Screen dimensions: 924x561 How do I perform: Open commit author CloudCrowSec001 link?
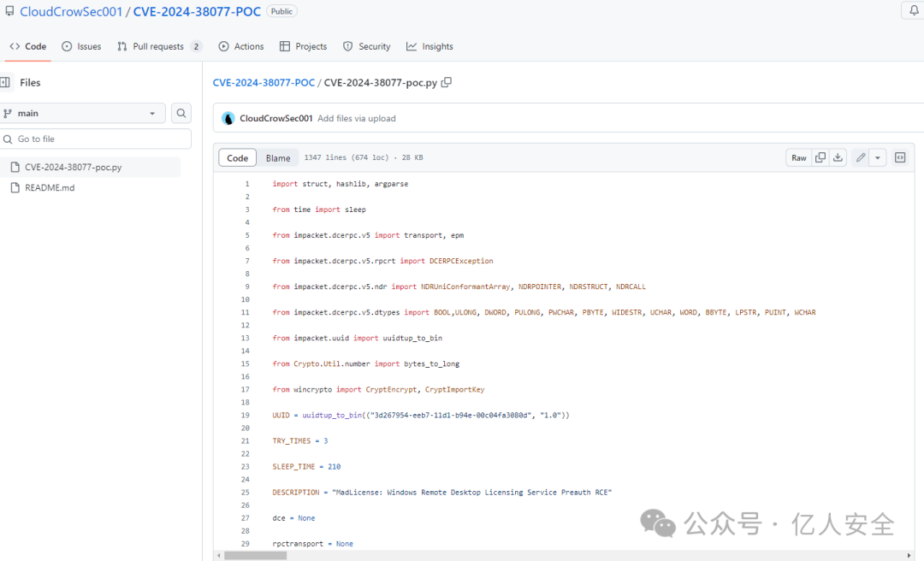pos(275,119)
